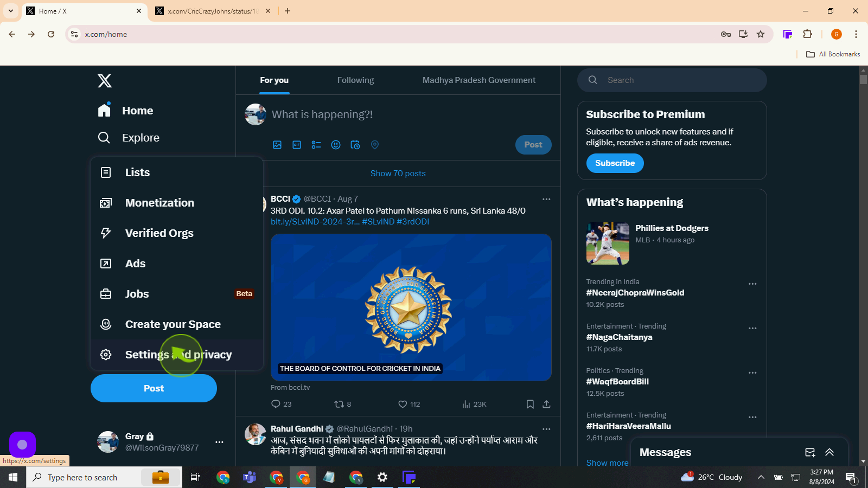868x488 pixels.
Task: Click Show more trends link
Action: 607,463
